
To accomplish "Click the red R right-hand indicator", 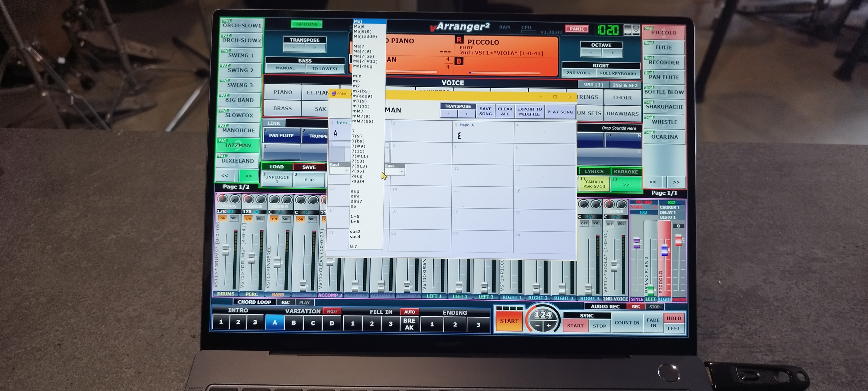I will tap(459, 40).
